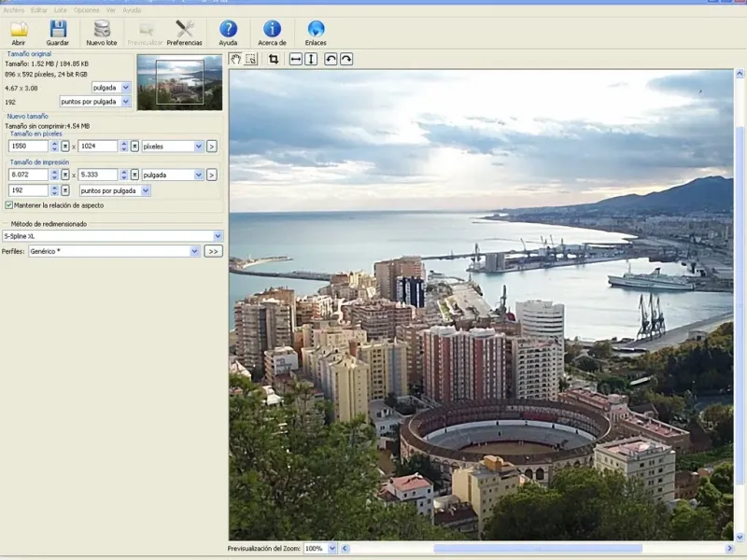Select the hand pan tool
Viewport: 747px width, 560px height.
click(235, 60)
